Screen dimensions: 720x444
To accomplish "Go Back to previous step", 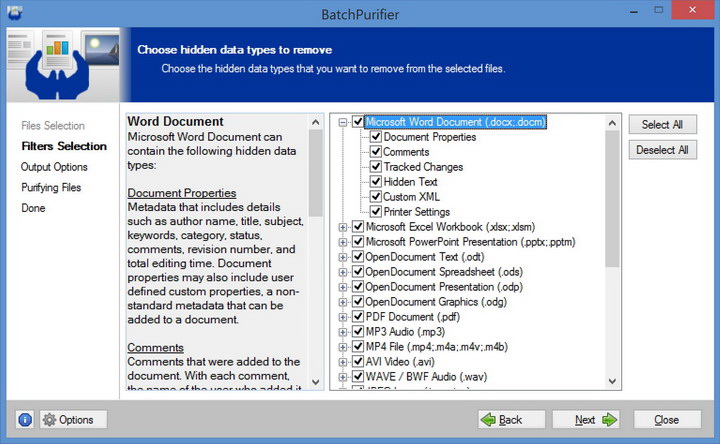I will (512, 419).
